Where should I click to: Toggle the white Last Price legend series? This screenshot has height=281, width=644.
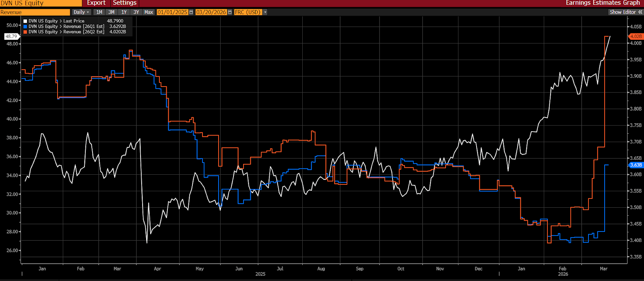[25, 21]
